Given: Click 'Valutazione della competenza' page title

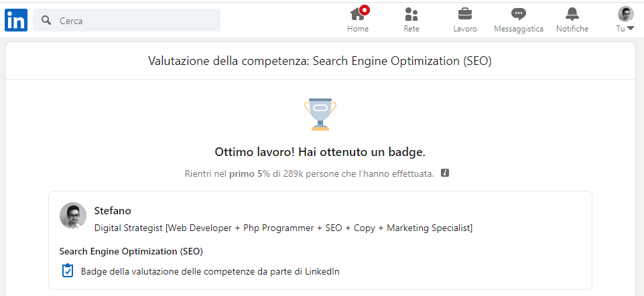Looking at the screenshot, I should [320, 61].
